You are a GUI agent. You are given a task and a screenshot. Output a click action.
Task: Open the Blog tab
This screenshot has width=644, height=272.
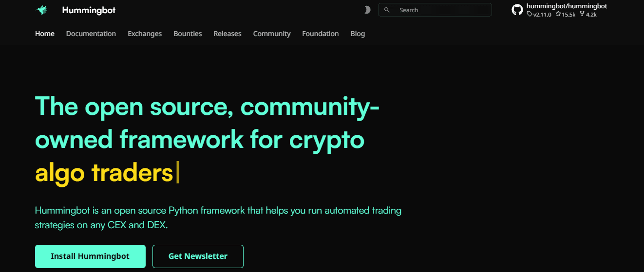tap(358, 34)
